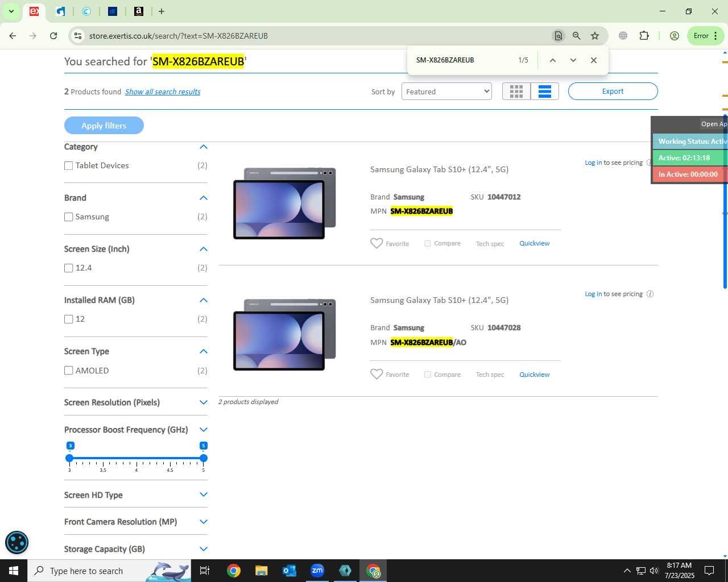
Task: Reload the page
Action: tap(53, 36)
